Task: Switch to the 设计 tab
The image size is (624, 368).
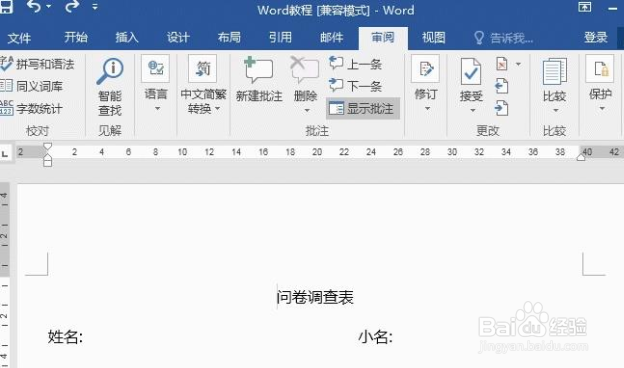Action: (x=178, y=37)
